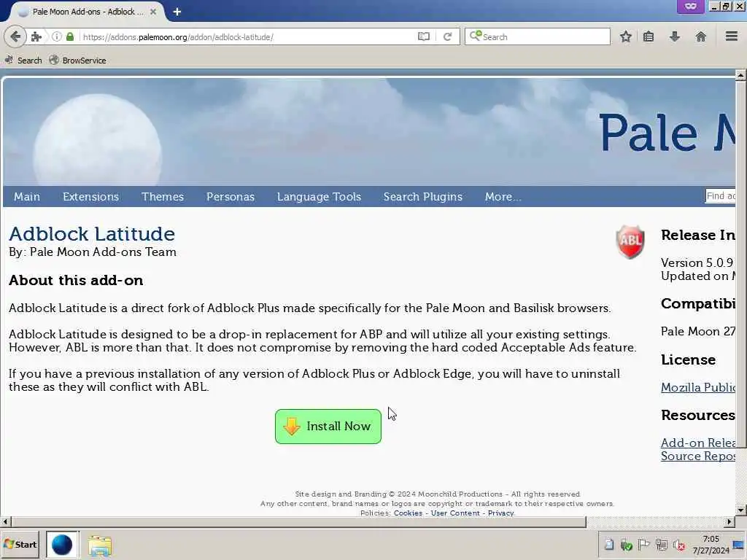Open Language Tools section
747x560 pixels.
pos(320,197)
